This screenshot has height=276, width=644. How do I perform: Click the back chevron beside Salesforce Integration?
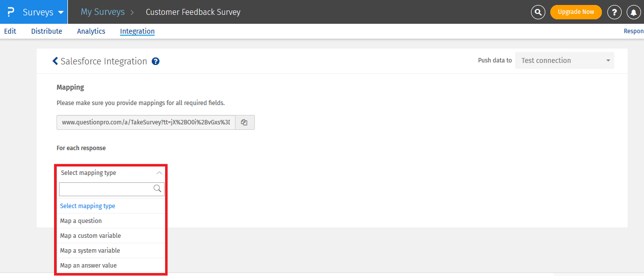tap(55, 61)
